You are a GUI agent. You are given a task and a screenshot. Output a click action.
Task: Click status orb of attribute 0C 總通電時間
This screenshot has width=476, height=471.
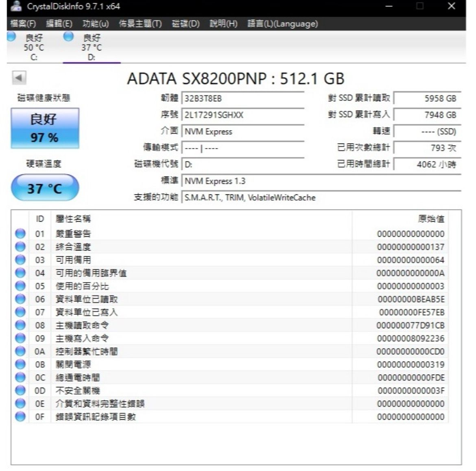pos(20,377)
